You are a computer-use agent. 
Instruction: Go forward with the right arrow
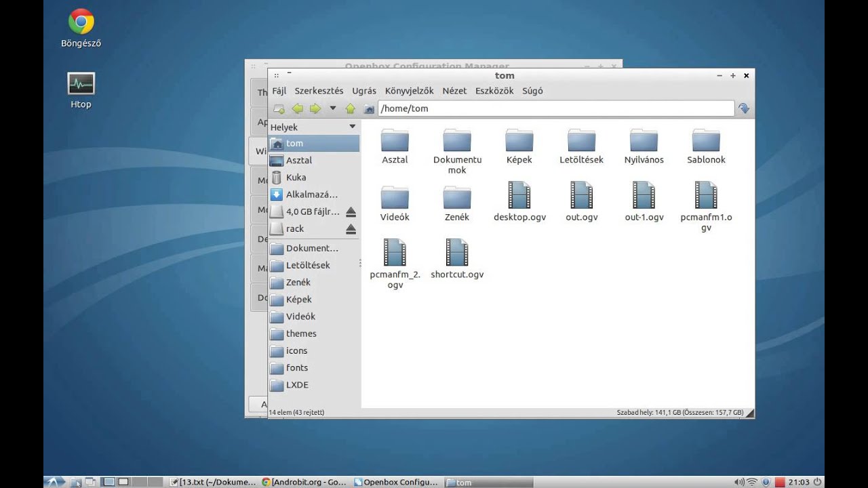point(315,108)
